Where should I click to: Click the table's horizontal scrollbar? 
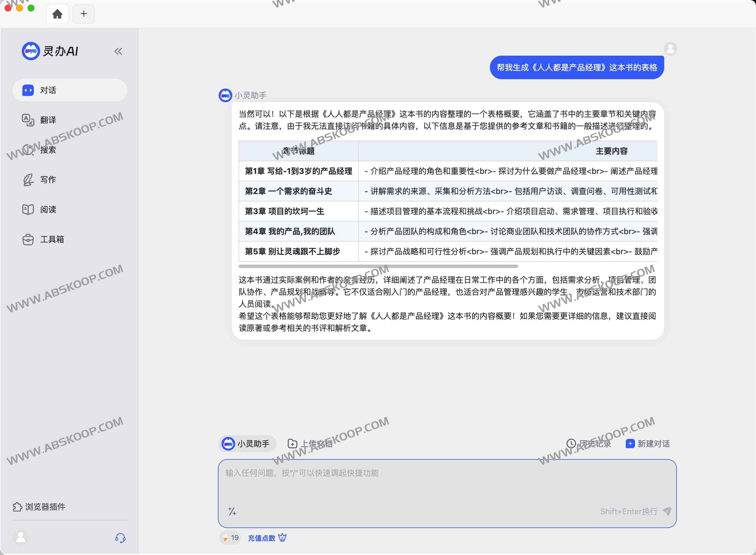(378, 266)
